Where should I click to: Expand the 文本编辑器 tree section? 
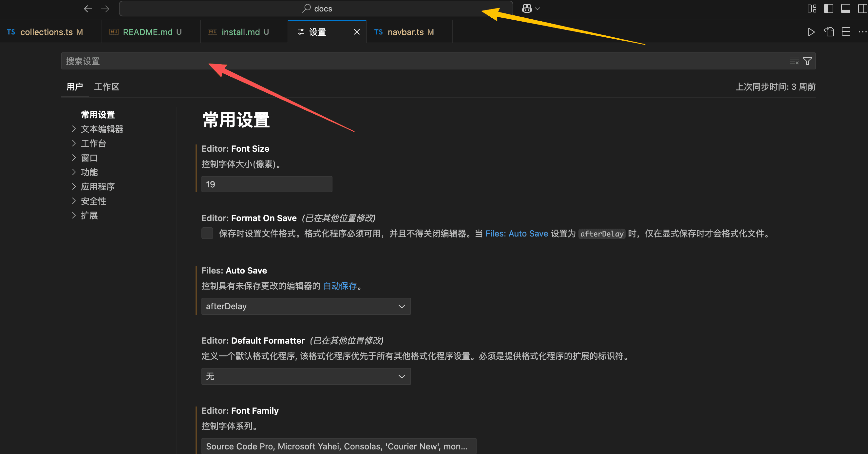pyautogui.click(x=102, y=129)
